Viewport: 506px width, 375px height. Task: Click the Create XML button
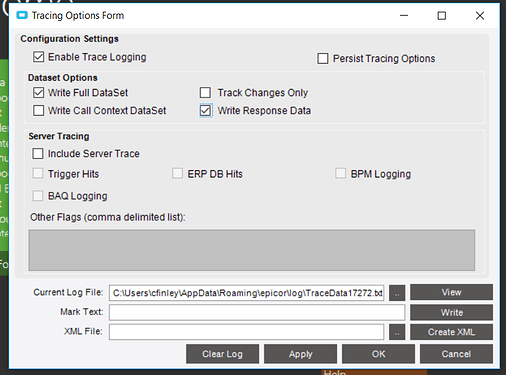(x=451, y=332)
